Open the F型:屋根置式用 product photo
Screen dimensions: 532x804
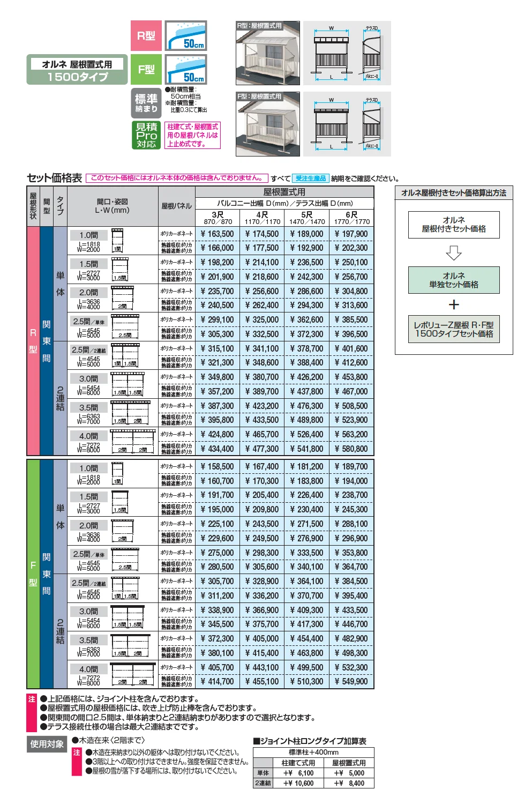(268, 124)
